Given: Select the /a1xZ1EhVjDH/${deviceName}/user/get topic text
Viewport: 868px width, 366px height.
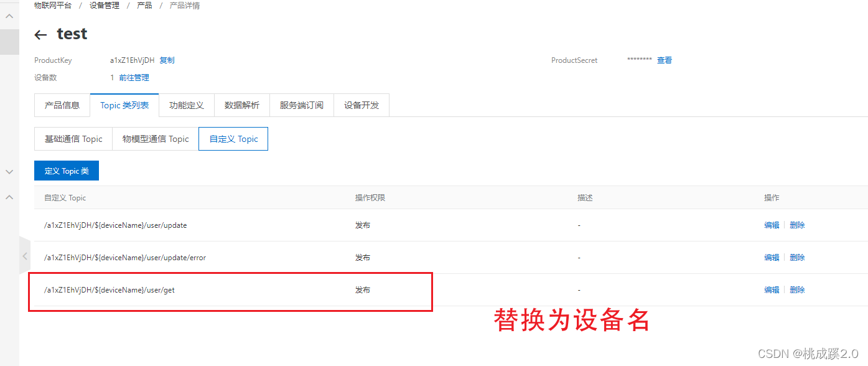Looking at the screenshot, I should [109, 290].
